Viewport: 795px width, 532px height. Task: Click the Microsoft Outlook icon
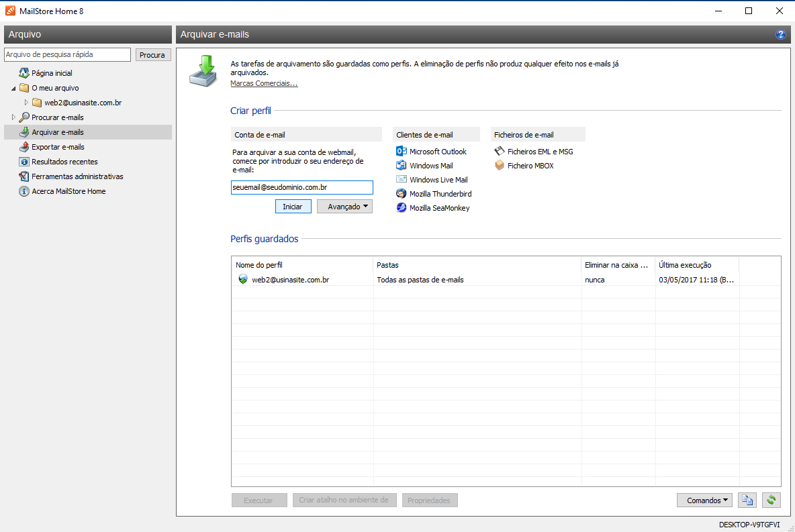point(402,152)
